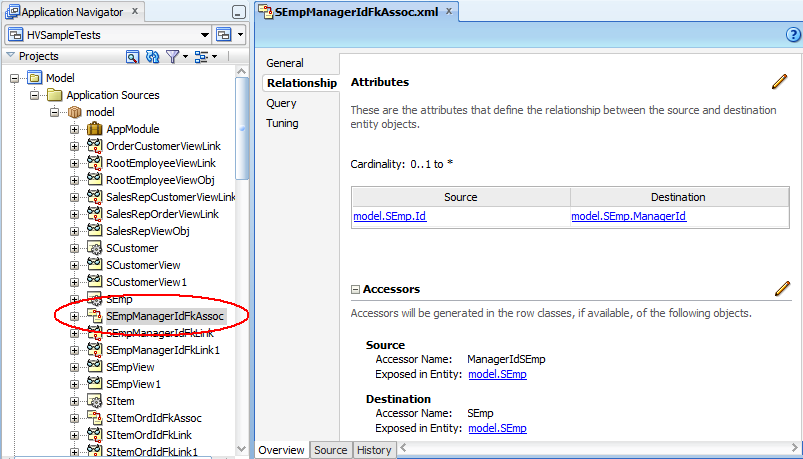Click the model package icon

pyautogui.click(x=75, y=112)
